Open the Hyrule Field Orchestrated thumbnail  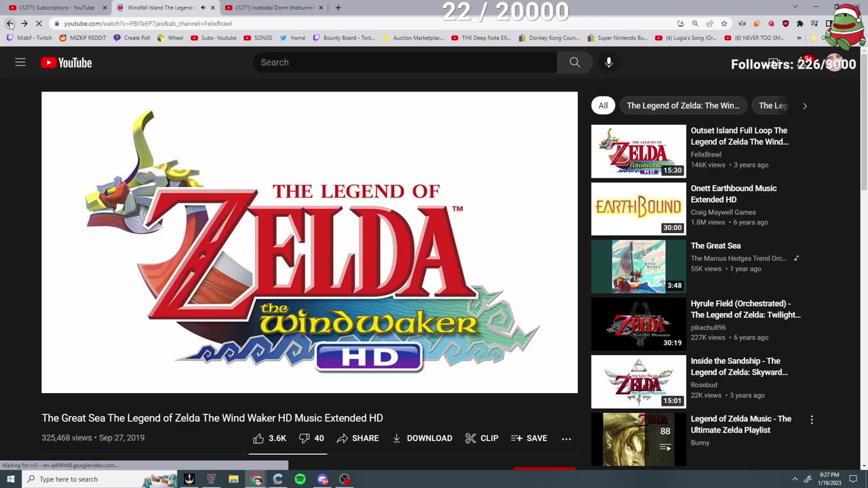pos(639,324)
